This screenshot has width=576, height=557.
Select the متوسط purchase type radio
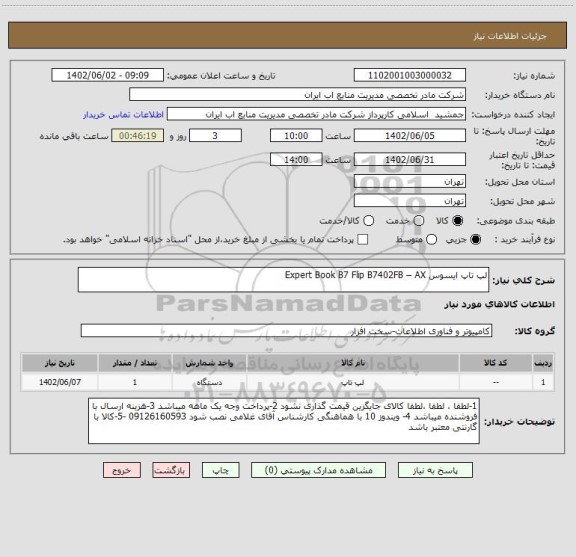click(x=431, y=240)
